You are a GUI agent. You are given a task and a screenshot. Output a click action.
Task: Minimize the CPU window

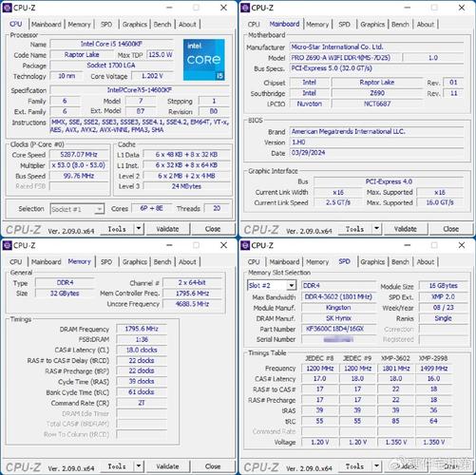tap(169, 8)
